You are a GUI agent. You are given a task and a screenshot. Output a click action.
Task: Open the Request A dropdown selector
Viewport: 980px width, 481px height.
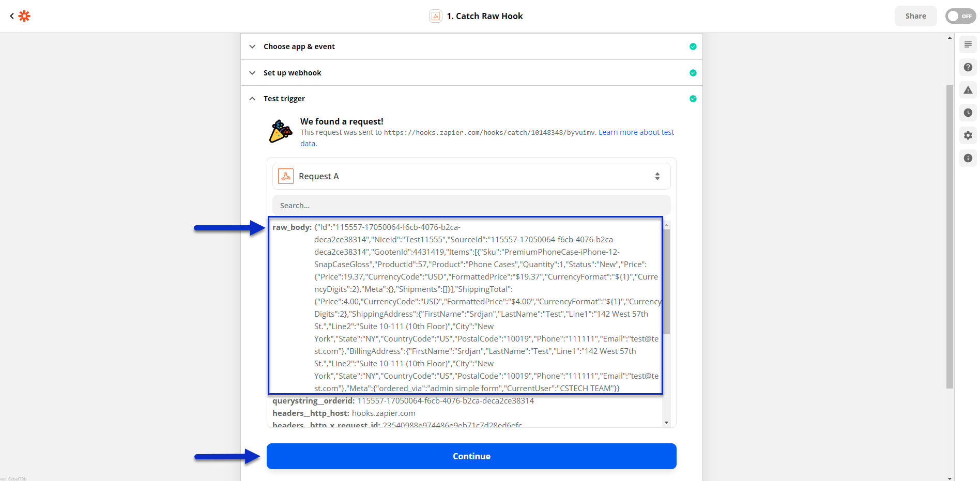pos(471,176)
